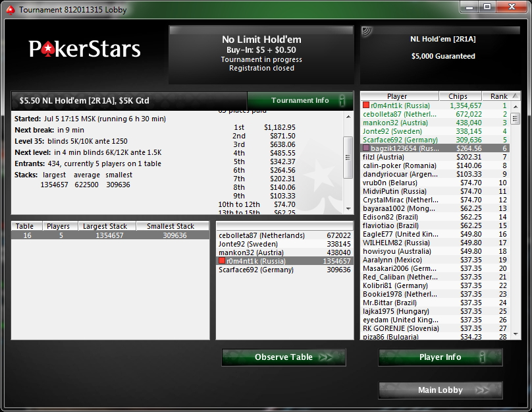Screen dimensions: 532x412
Task: Click the info icon on Player Info
Action: pyautogui.click(x=482, y=357)
